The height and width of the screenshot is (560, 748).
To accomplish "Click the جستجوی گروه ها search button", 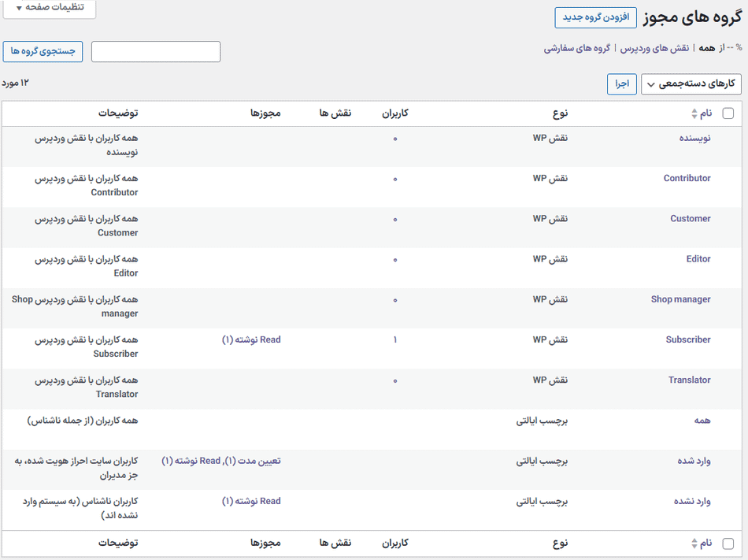I will pyautogui.click(x=43, y=51).
